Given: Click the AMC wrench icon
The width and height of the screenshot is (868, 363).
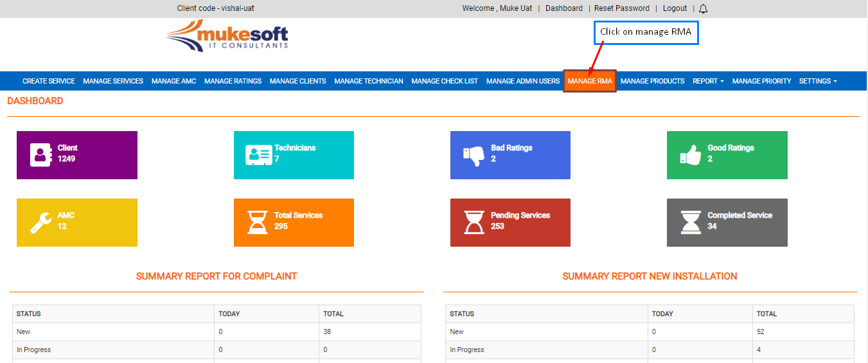Looking at the screenshot, I should (40, 222).
